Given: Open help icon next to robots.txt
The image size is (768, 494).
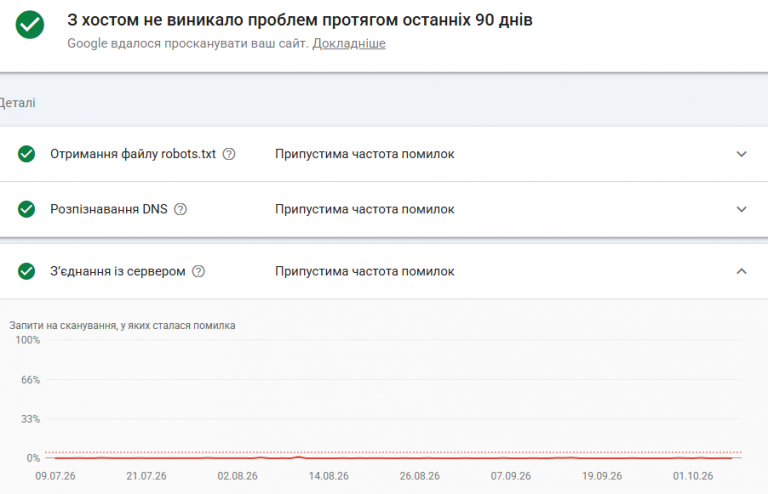Looking at the screenshot, I should click(229, 154).
